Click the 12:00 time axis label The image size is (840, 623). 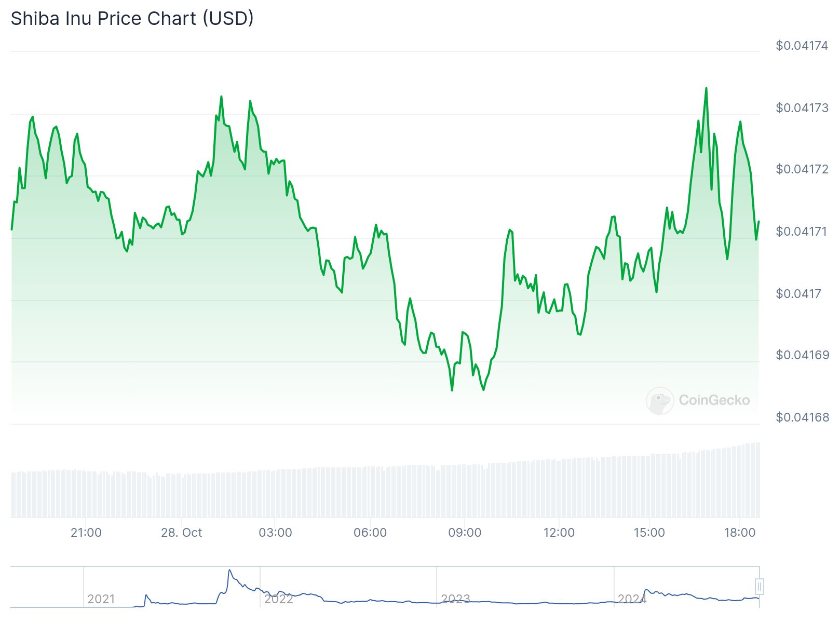(559, 533)
